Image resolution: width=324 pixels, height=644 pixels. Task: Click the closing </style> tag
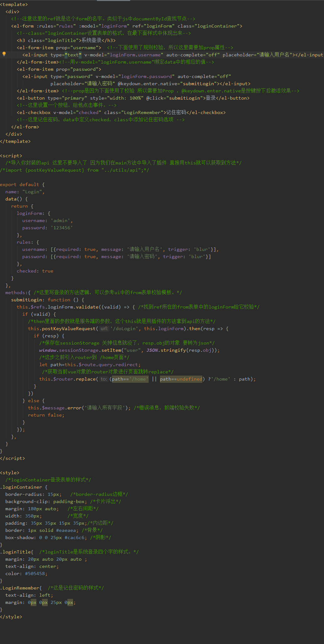click(x=11, y=617)
